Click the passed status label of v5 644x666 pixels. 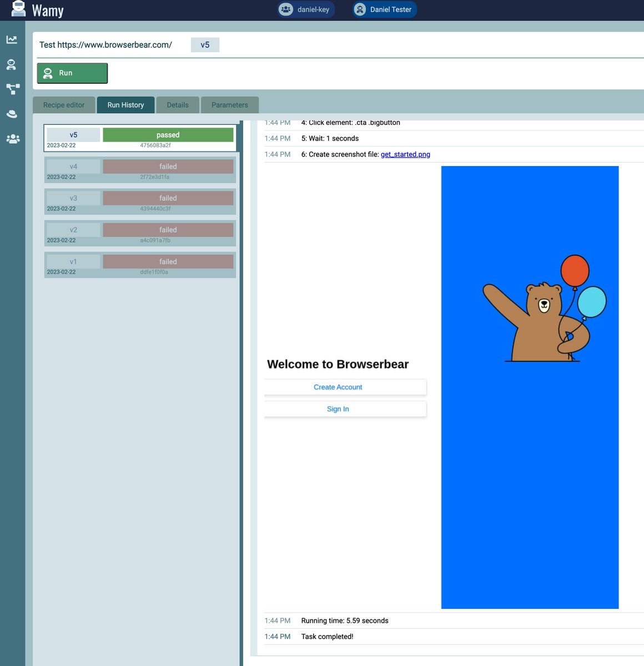[168, 135]
